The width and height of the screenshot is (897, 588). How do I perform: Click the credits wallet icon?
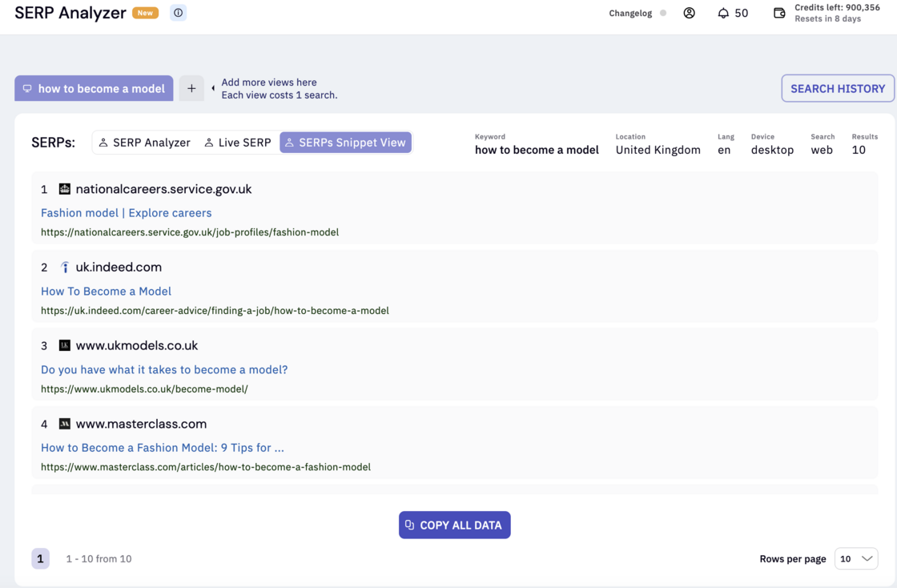pyautogui.click(x=779, y=13)
